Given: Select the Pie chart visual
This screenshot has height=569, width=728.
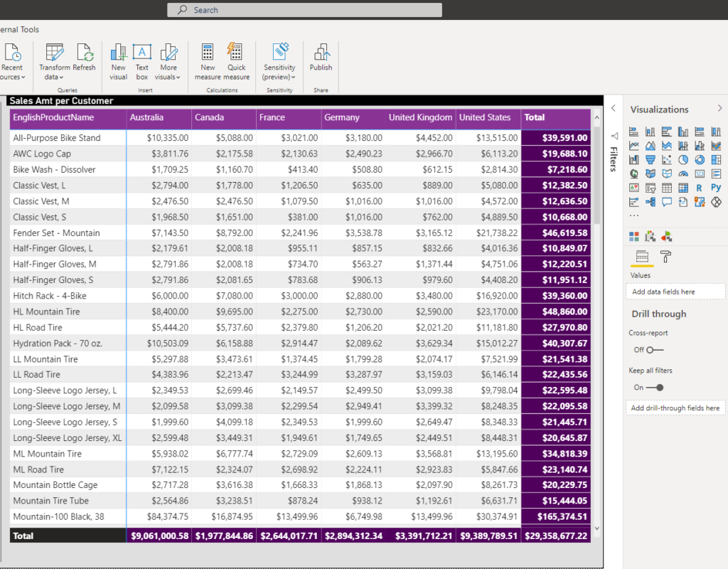Looking at the screenshot, I should pyautogui.click(x=683, y=160).
